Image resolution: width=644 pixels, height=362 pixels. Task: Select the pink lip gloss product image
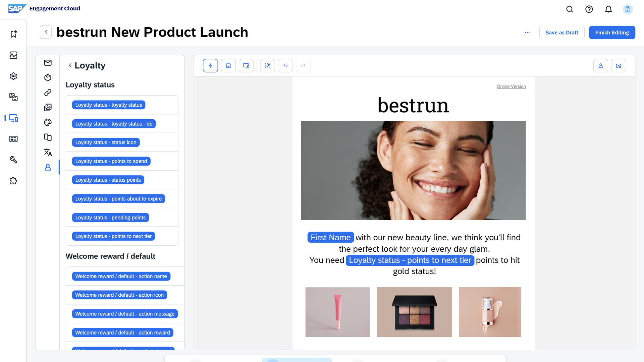coord(337,312)
